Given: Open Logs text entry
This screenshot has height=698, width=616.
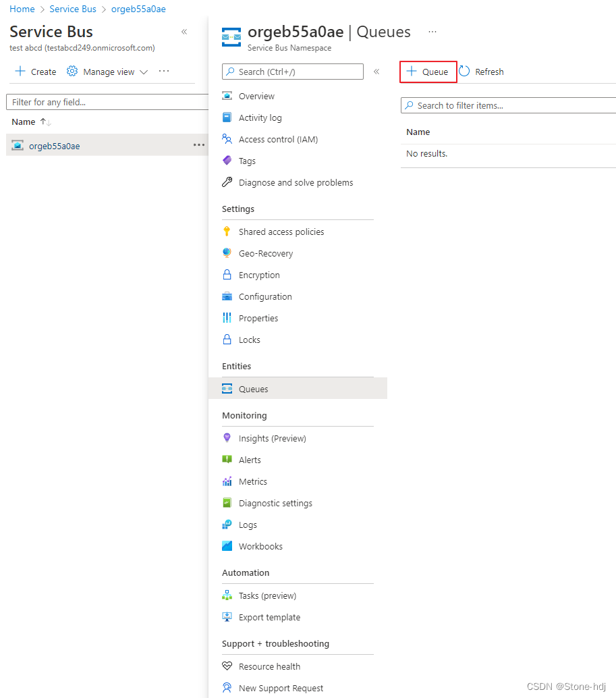Looking at the screenshot, I should (x=248, y=525).
